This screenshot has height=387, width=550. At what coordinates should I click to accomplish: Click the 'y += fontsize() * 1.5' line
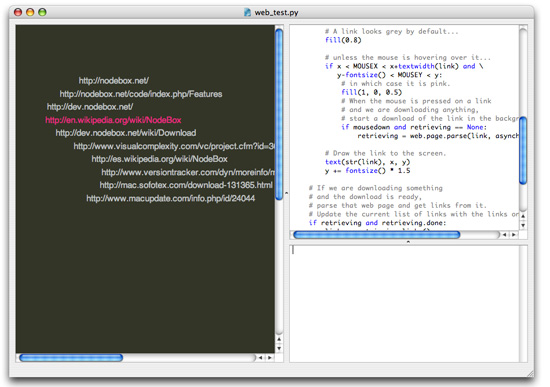[x=367, y=171]
